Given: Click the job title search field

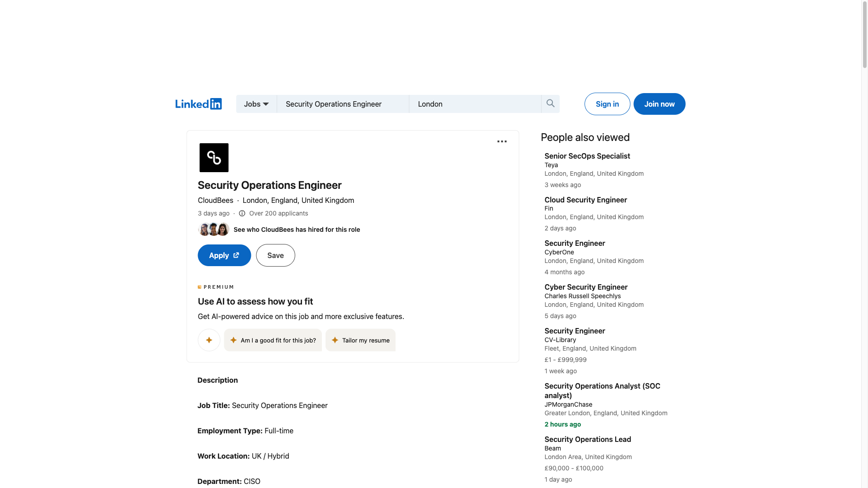Looking at the screenshot, I should point(343,104).
